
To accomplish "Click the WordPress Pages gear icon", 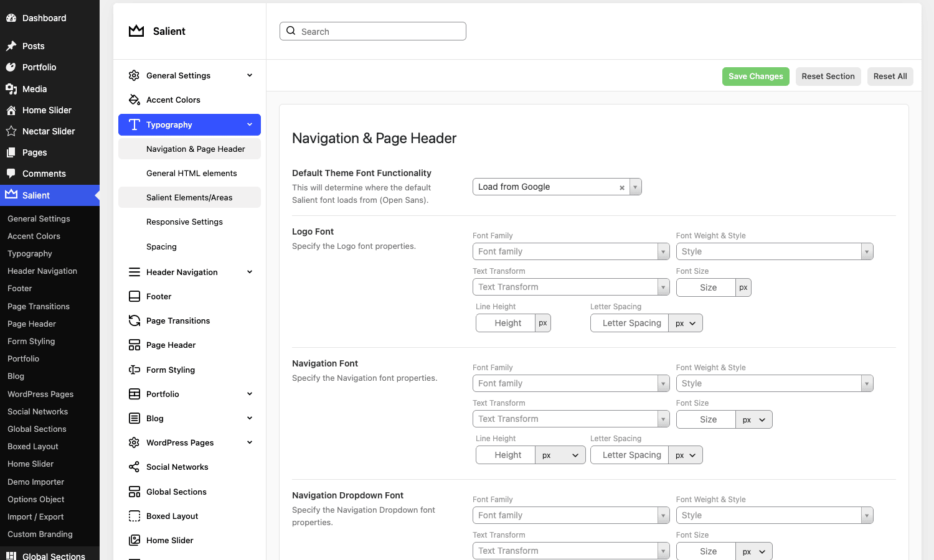I will coord(134,442).
